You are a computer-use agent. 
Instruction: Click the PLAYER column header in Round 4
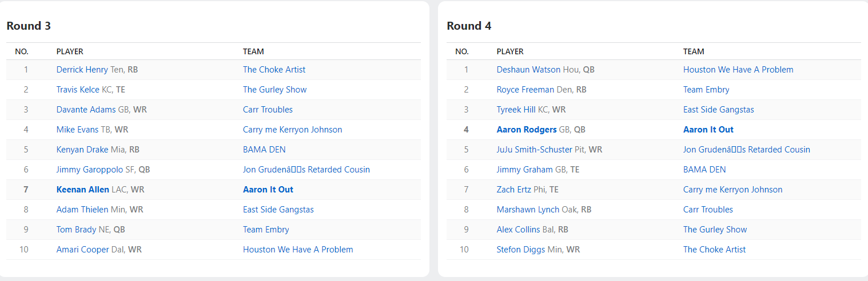(x=510, y=51)
